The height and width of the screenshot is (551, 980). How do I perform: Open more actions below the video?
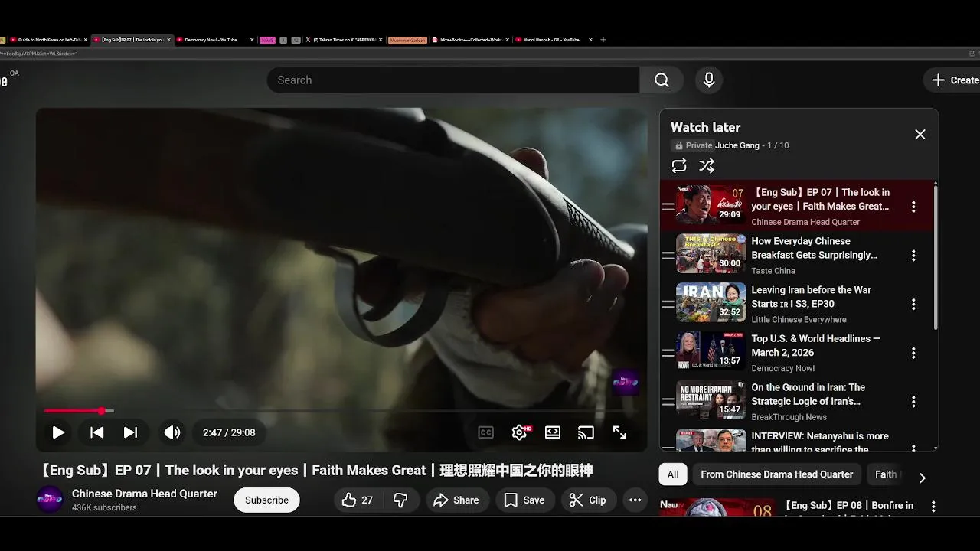[635, 500]
